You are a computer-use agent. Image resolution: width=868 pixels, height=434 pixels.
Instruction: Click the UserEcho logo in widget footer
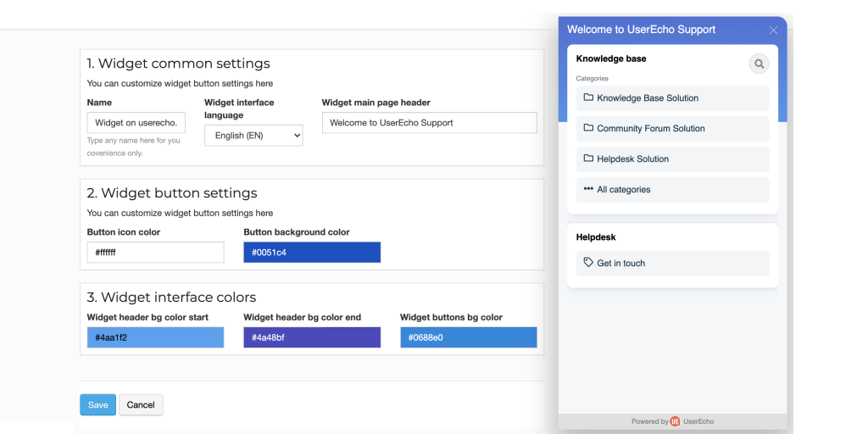coord(675,421)
